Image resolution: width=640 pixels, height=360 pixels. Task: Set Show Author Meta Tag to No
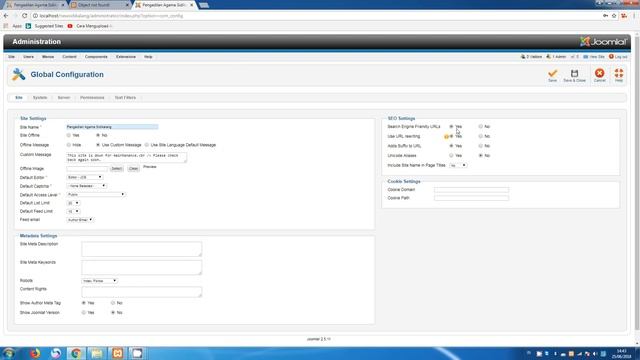(x=113, y=303)
